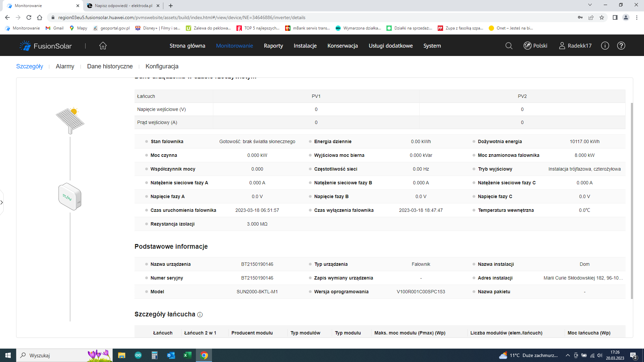Click the serial number BT2150190146 value

click(x=257, y=278)
